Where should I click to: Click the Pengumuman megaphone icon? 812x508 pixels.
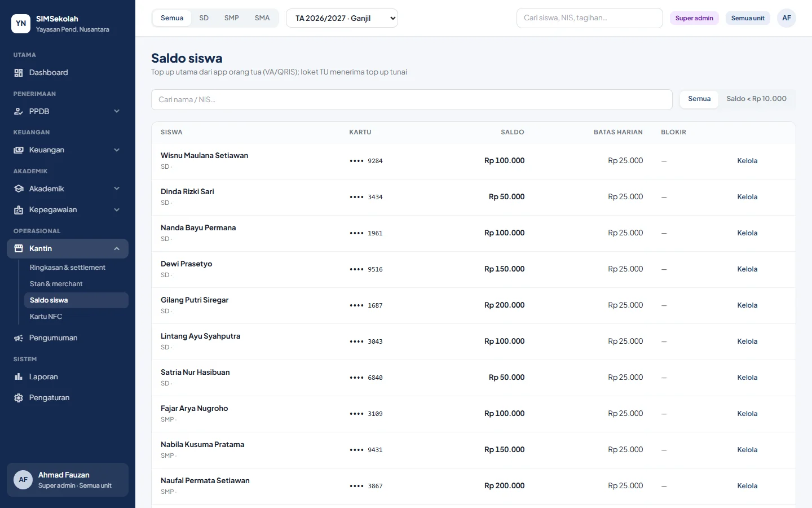[19, 338]
